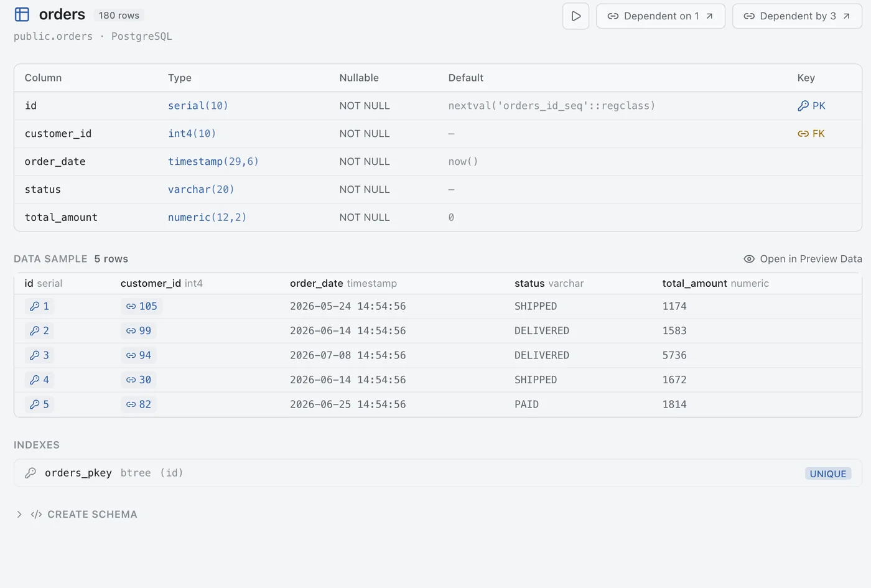Open primary key value 3
The height and width of the screenshot is (588, 871).
tap(39, 355)
